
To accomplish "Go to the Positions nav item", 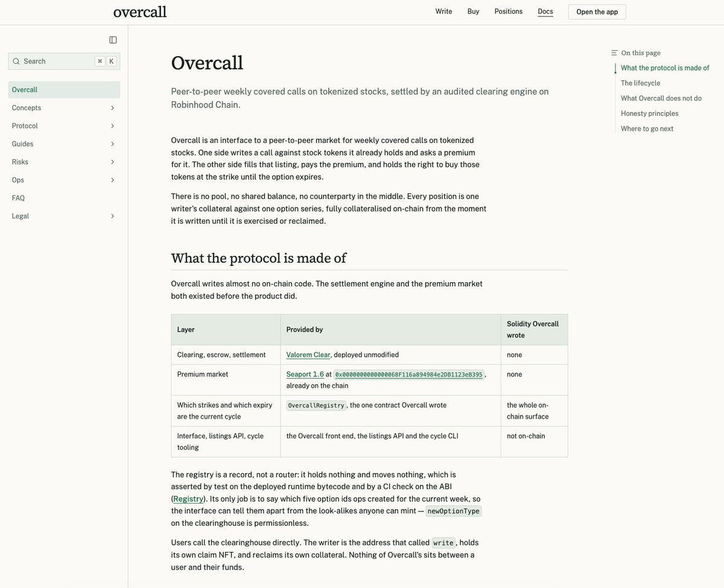I will click(x=509, y=11).
